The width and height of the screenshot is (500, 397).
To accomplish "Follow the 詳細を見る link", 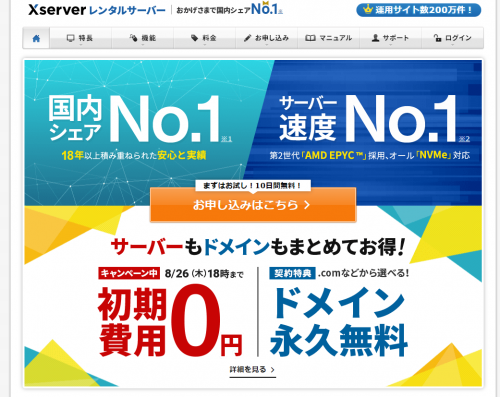I will coord(253,370).
